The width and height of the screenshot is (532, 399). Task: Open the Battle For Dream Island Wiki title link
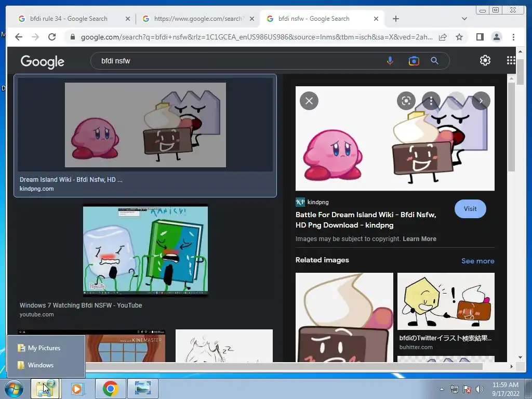(366, 220)
